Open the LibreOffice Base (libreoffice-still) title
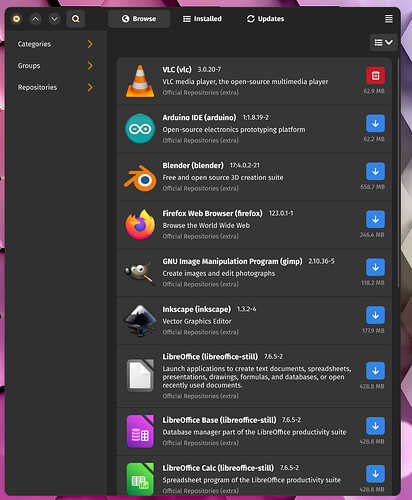Viewport: 412px width, 500px height. point(219,420)
